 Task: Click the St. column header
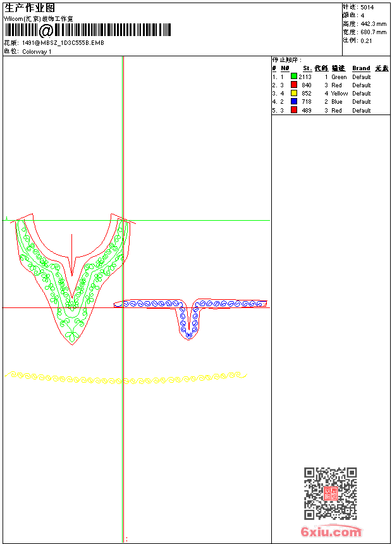coord(307,68)
